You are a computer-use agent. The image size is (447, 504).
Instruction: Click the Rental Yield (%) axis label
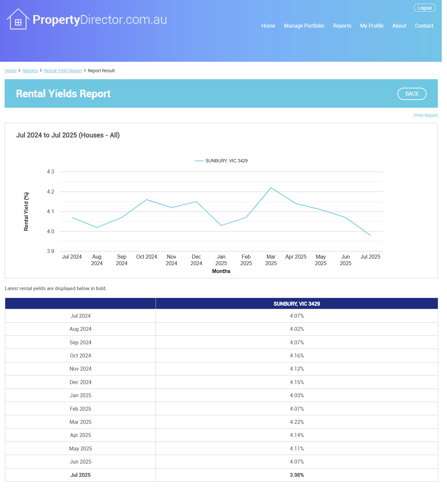[26, 212]
